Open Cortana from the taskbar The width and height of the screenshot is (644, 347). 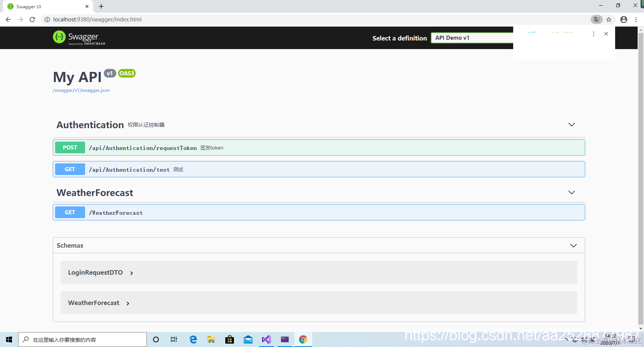coord(156,340)
